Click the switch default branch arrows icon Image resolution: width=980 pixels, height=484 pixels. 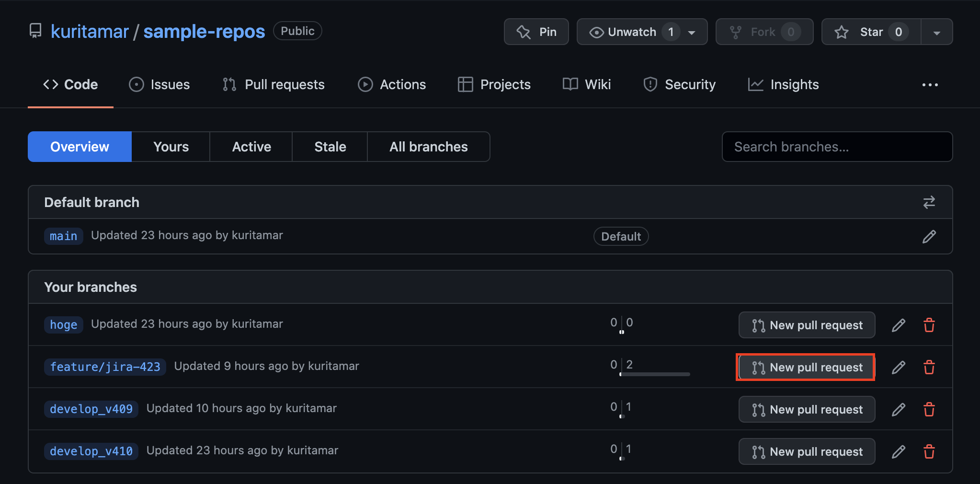[929, 202]
